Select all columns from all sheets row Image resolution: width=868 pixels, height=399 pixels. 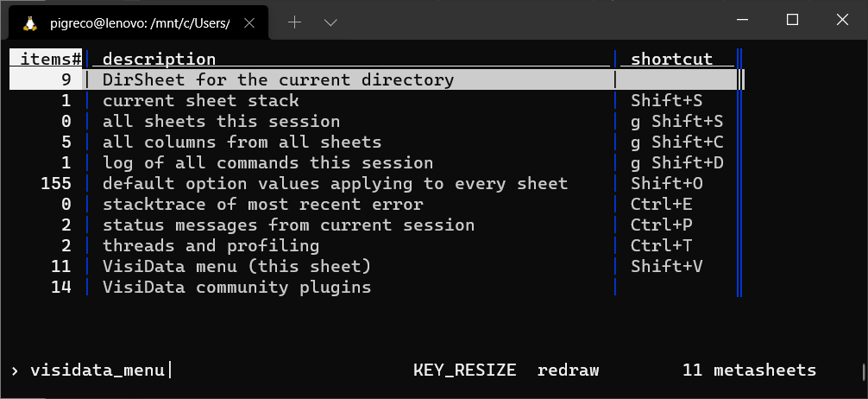click(242, 142)
